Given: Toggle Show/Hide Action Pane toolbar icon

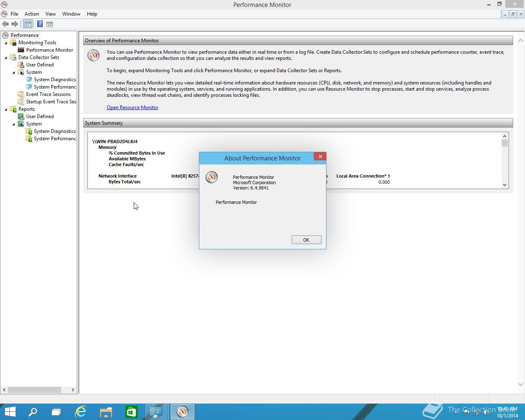Looking at the screenshot, I should (x=49, y=24).
